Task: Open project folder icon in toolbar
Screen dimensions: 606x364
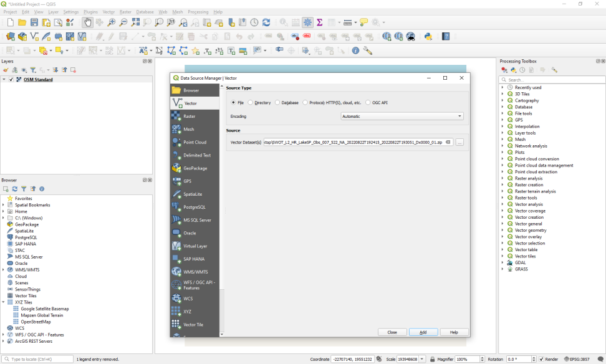Action: point(22,22)
